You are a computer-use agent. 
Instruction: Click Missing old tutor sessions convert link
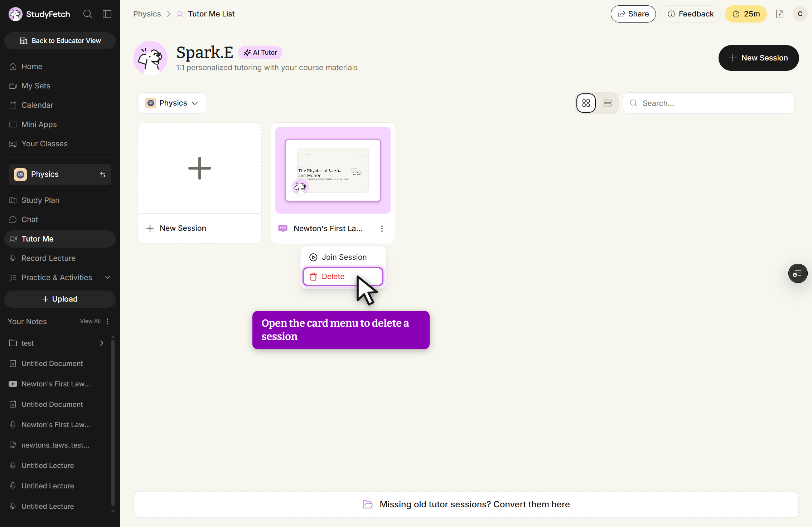(466, 504)
